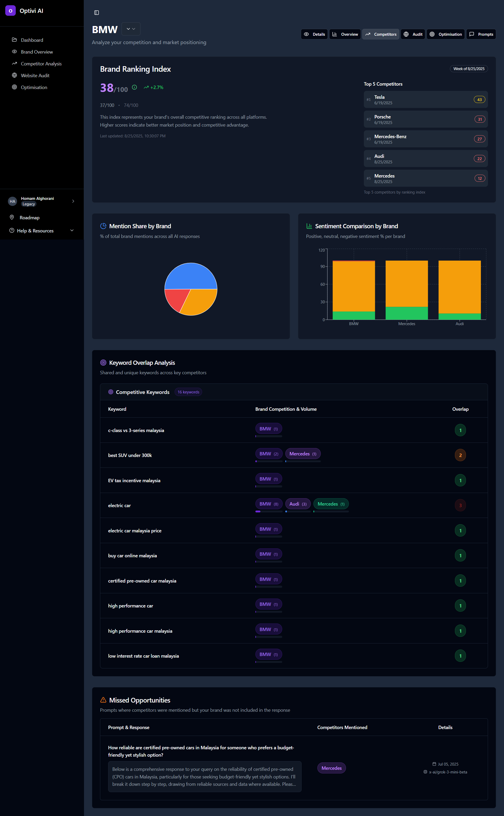
Task: Click the Optimisation target icon in sidebar
Action: click(x=14, y=87)
